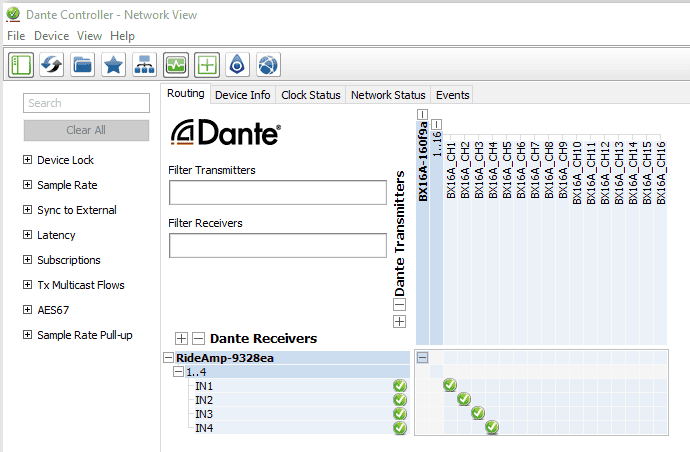
Task: Toggle the IN2 to BX16A_CH2 subscription
Action: (x=464, y=400)
